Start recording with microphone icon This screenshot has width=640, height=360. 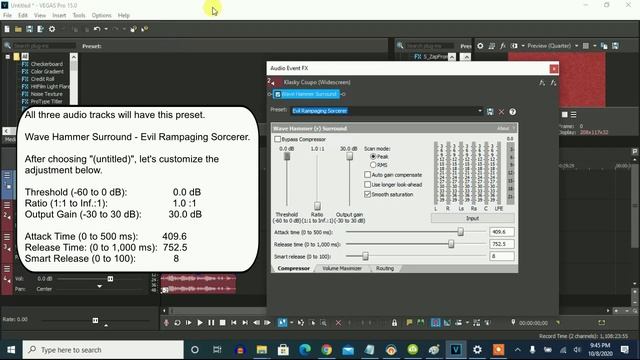tap(166, 322)
